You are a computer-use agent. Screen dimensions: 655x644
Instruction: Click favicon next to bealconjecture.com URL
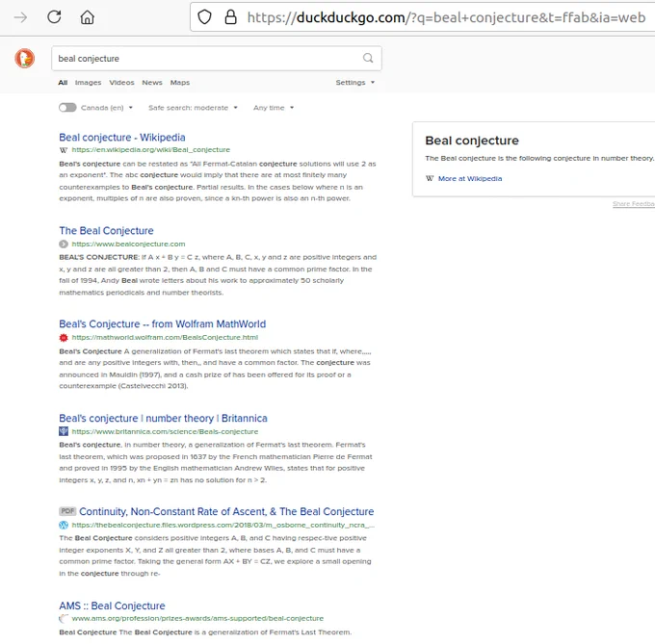(x=63, y=244)
